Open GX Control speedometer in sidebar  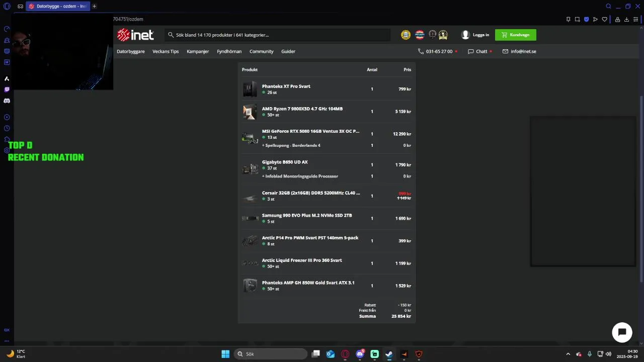[7, 29]
